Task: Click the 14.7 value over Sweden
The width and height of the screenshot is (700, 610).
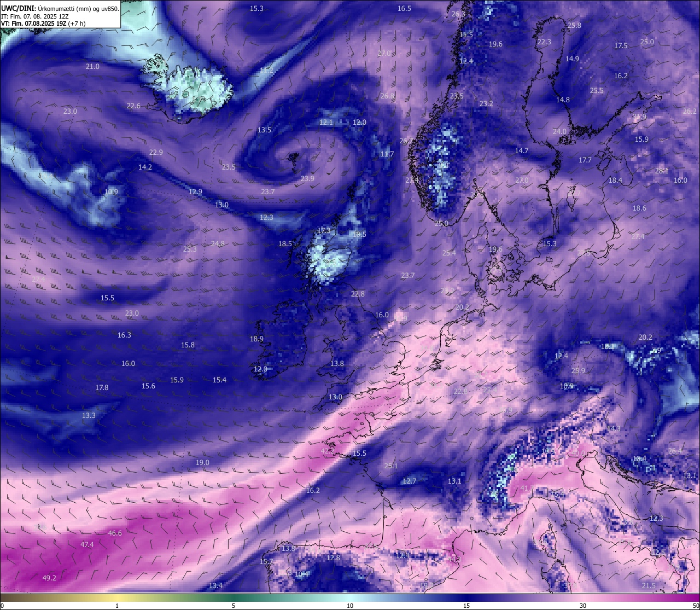Action: pyautogui.click(x=522, y=150)
